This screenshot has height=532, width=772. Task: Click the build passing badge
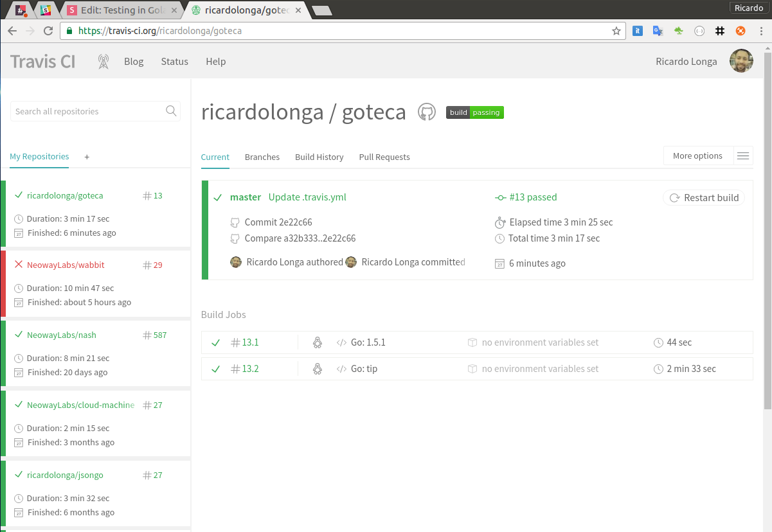(x=475, y=112)
